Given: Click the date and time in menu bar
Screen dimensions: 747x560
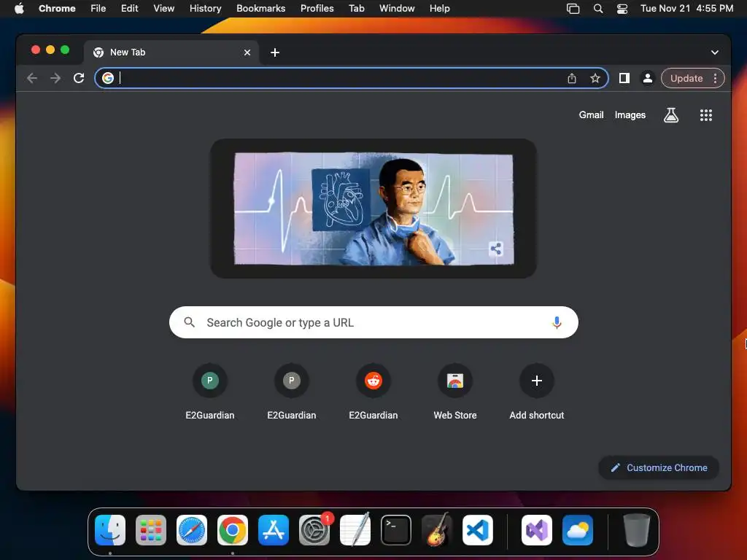Looking at the screenshot, I should [x=686, y=8].
